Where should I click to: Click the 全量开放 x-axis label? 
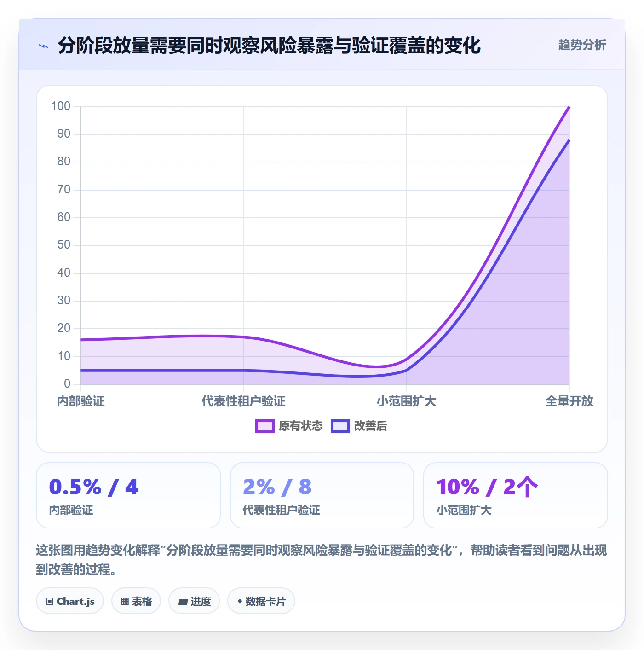pyautogui.click(x=569, y=401)
